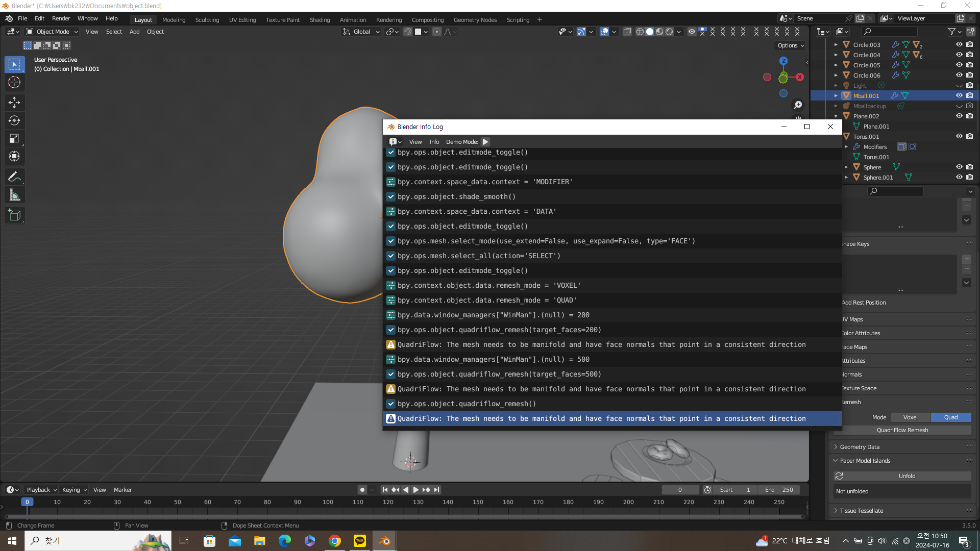Open the Object Mode dropdown
The image size is (980, 551).
(x=53, y=32)
